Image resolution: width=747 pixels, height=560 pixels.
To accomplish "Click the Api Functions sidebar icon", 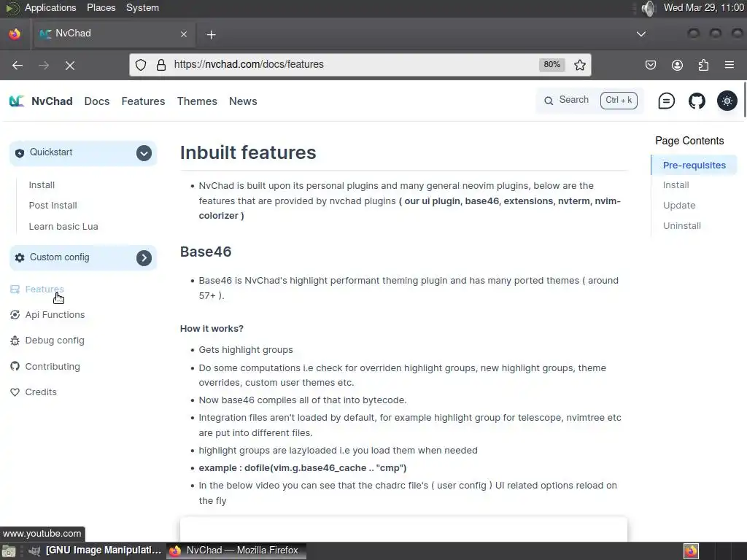I will [15, 315].
